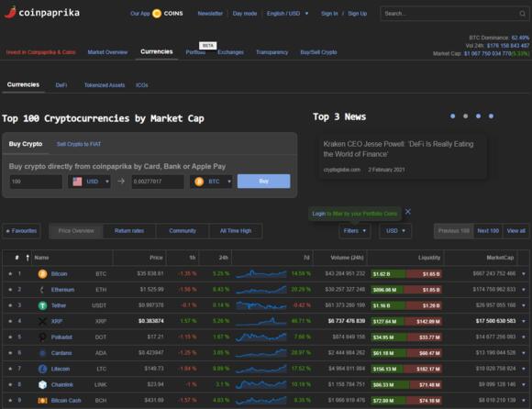The image size is (532, 409).
Task: Click the Sign In link
Action: (x=329, y=14)
